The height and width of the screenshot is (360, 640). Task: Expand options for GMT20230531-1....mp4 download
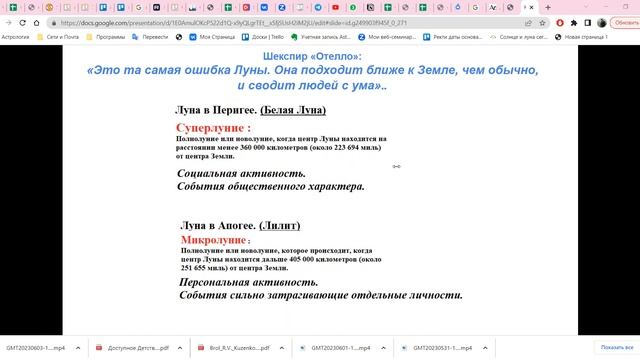click(x=485, y=348)
